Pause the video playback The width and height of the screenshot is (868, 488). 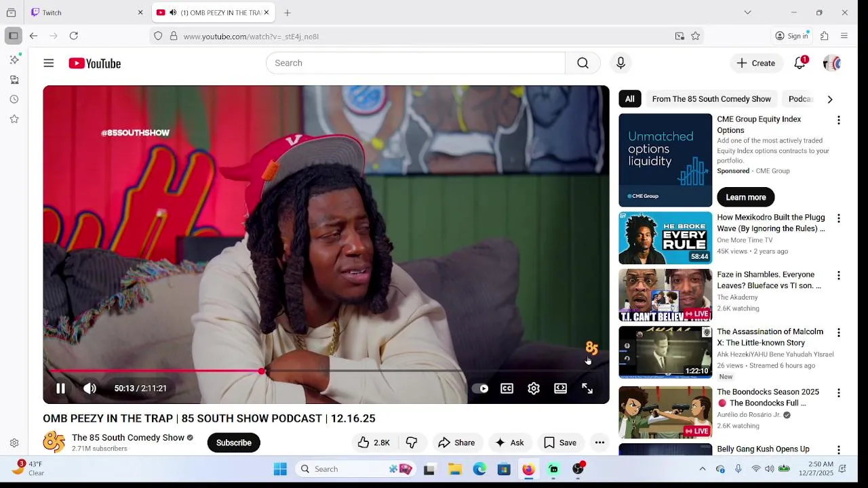[x=60, y=388]
